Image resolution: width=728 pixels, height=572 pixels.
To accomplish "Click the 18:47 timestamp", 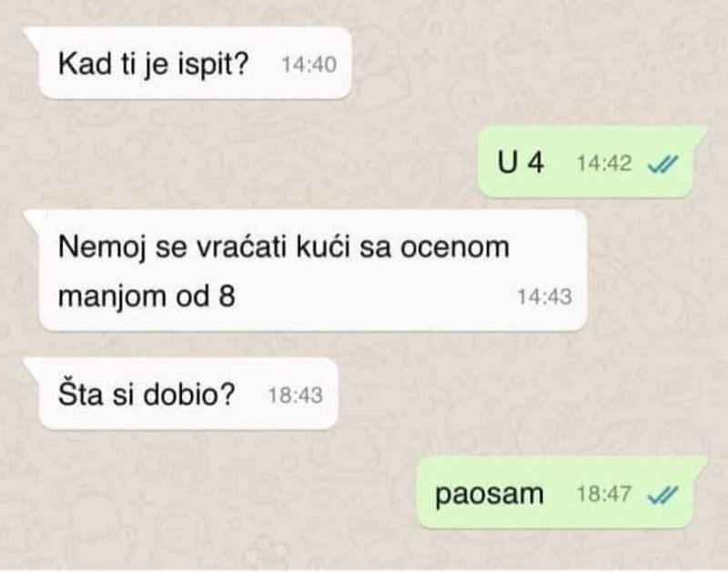I will [x=604, y=494].
